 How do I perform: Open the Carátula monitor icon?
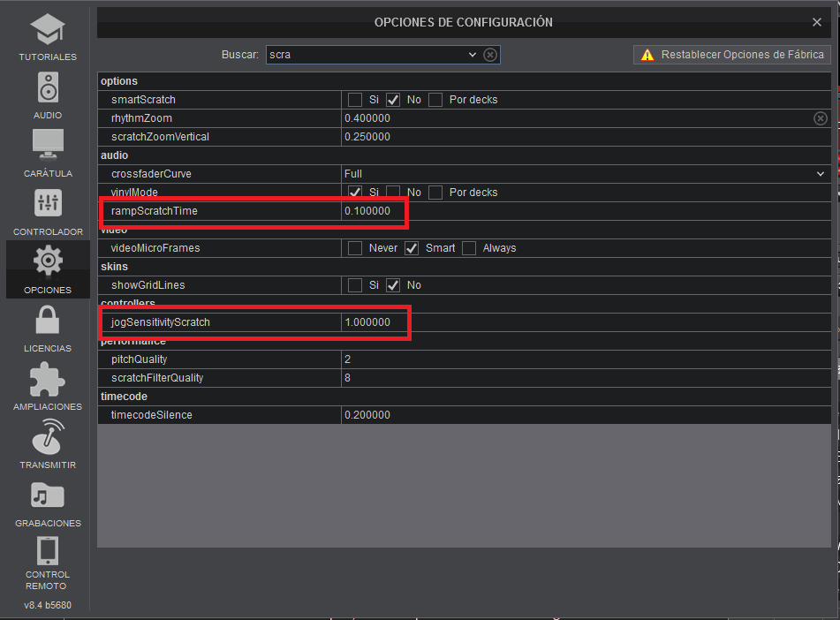[48, 145]
